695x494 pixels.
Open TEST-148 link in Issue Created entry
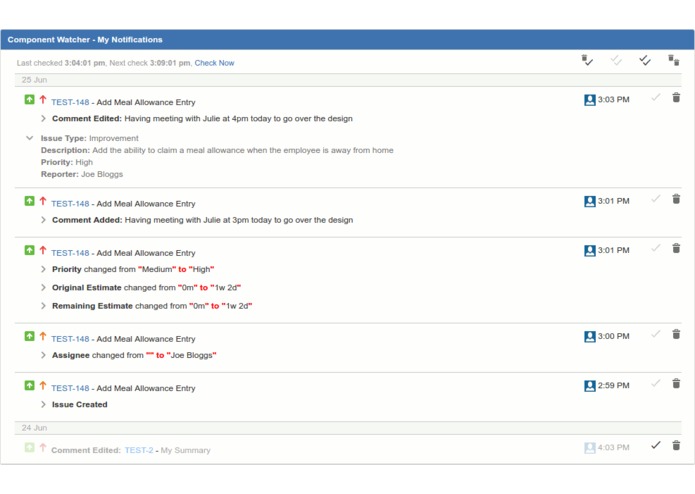point(70,388)
